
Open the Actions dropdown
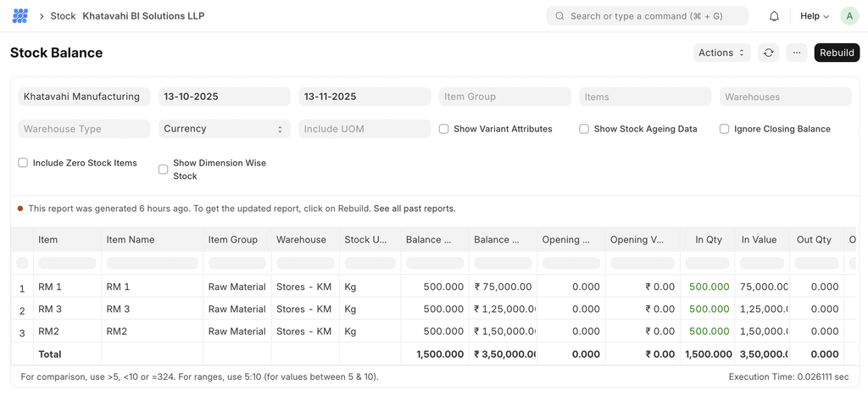[721, 53]
